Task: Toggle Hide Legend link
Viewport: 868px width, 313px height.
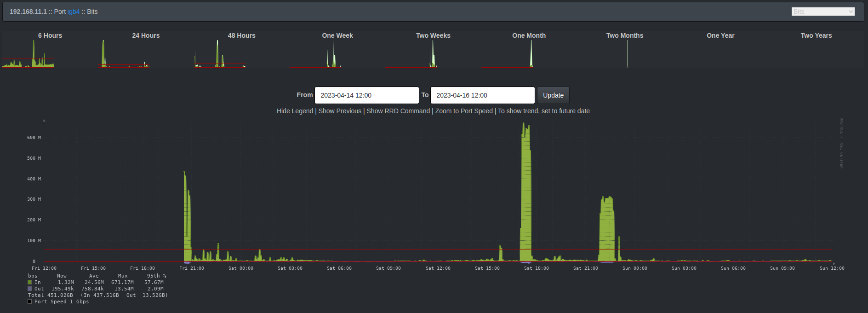Action: (x=295, y=111)
